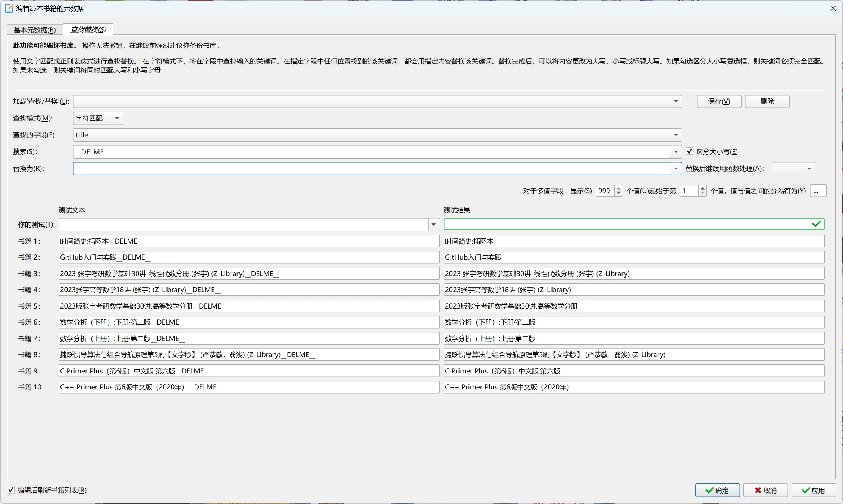
Task: Click the 保存(V) button
Action: tap(719, 101)
